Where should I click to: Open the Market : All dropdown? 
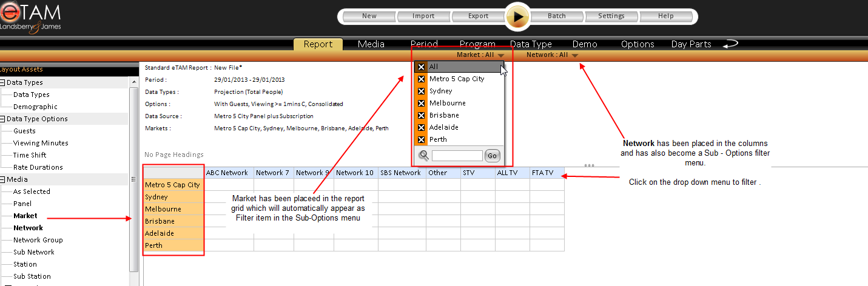[x=480, y=55]
